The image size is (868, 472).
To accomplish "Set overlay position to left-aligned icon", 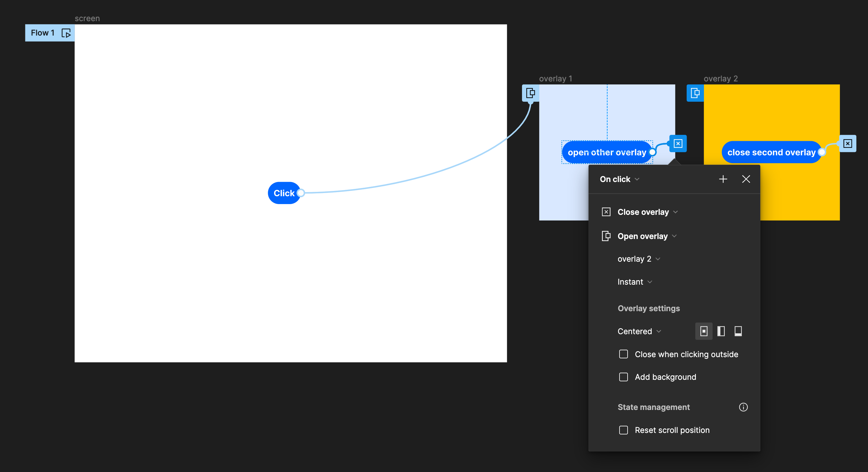I will coord(721,331).
